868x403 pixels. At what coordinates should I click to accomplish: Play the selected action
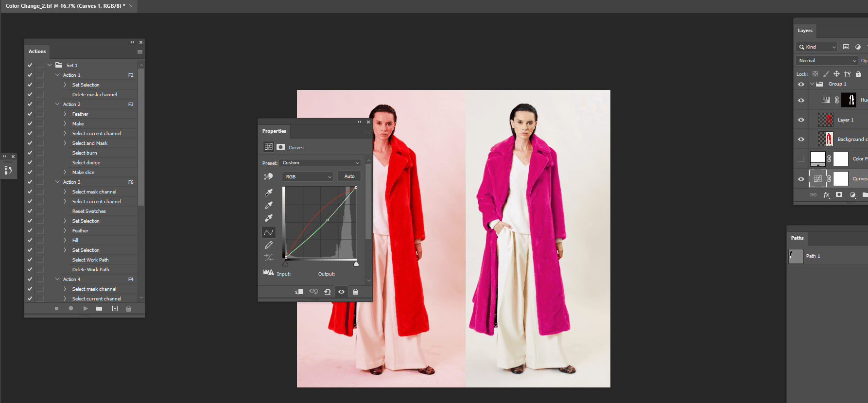86,309
